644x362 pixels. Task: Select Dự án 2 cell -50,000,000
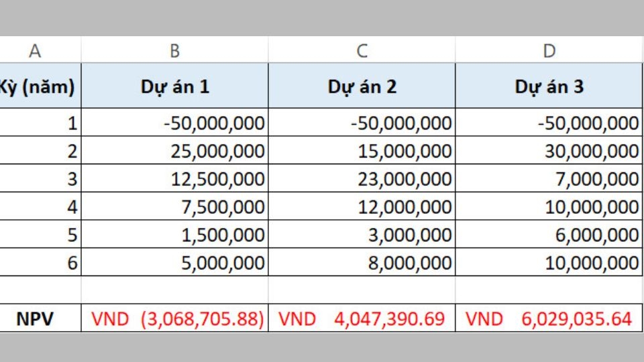[x=362, y=122]
